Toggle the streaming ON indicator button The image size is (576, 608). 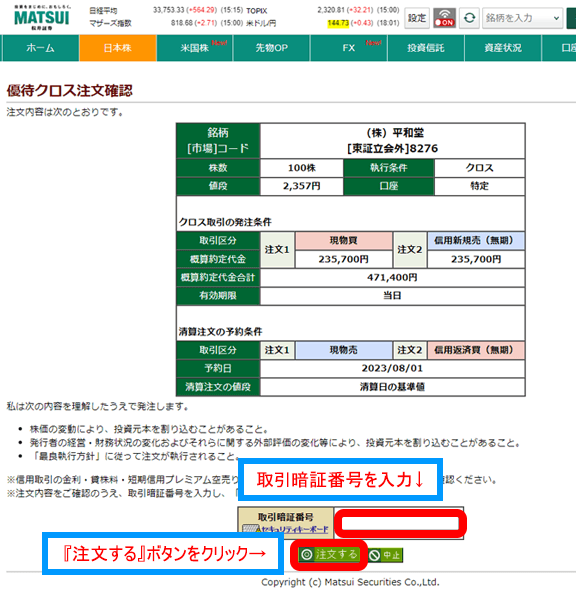pos(444,18)
